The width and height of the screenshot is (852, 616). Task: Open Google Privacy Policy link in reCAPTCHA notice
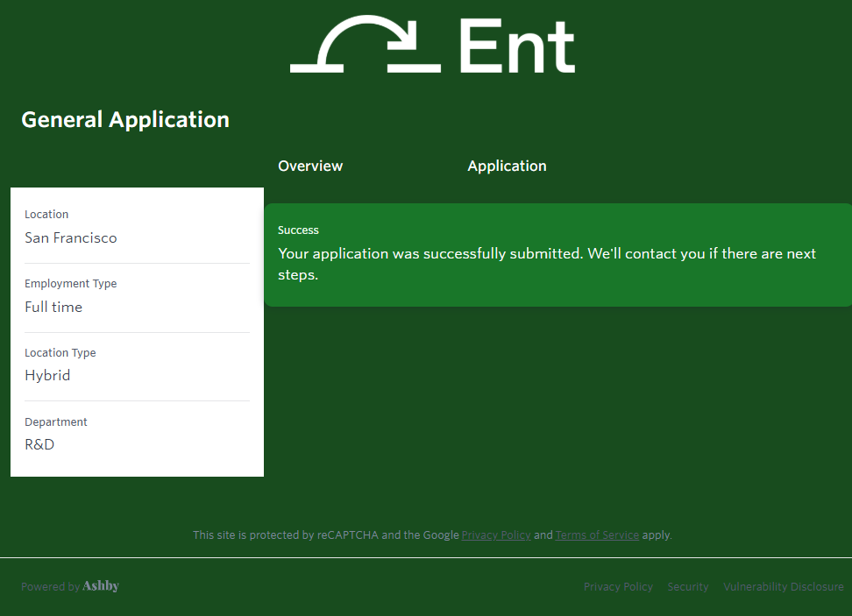(x=496, y=535)
